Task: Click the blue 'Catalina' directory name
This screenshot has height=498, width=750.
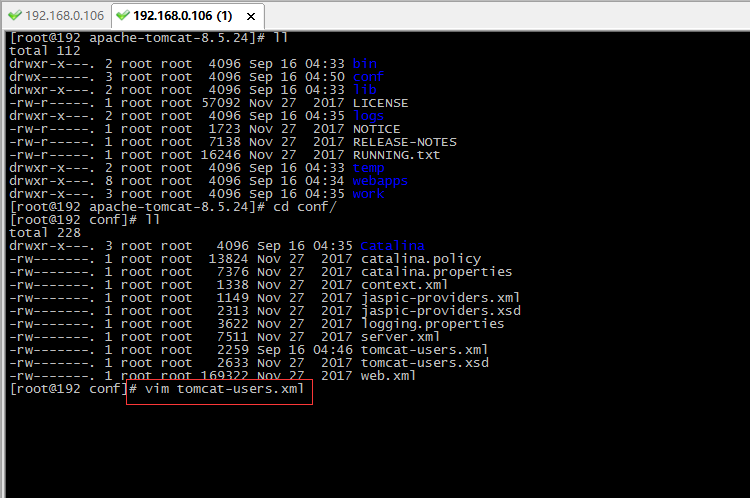Action: click(392, 246)
